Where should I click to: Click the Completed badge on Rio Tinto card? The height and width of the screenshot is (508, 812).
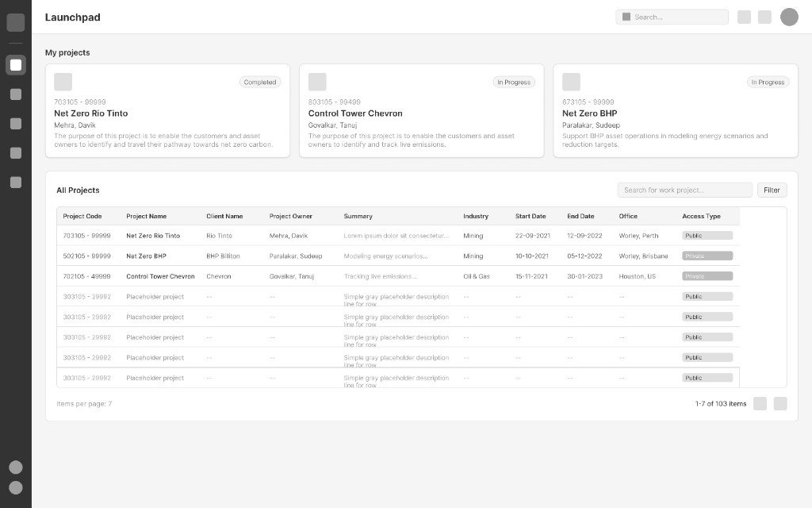click(x=260, y=82)
